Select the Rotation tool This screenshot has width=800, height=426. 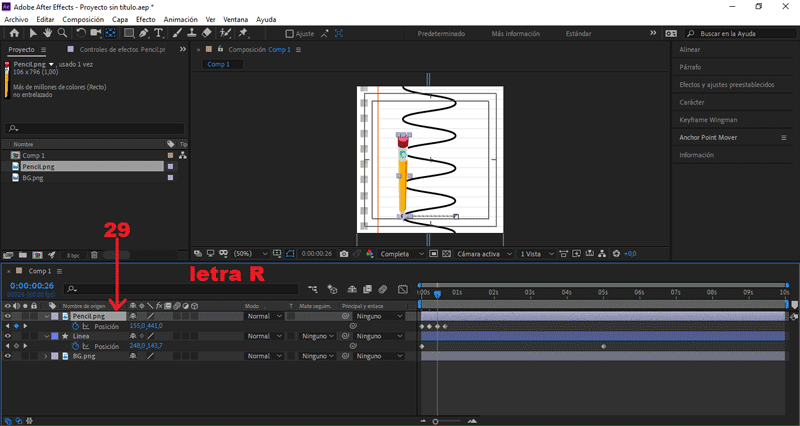click(x=80, y=33)
